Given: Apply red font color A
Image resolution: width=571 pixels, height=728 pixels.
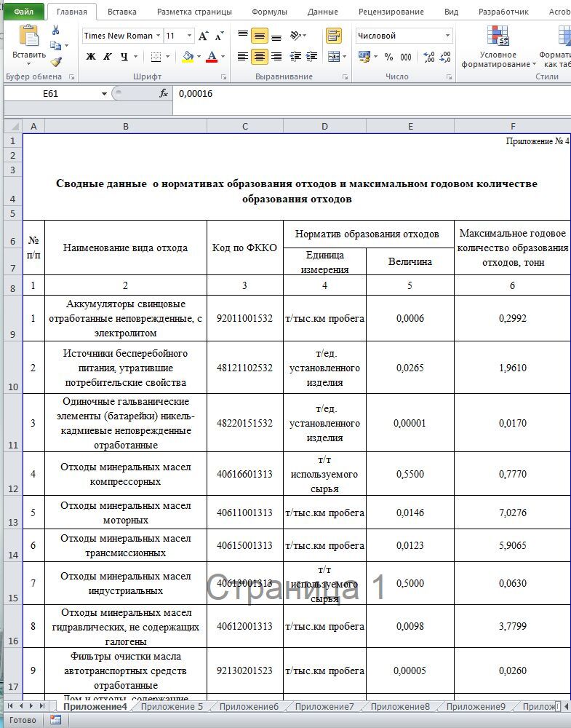Looking at the screenshot, I should point(212,57).
